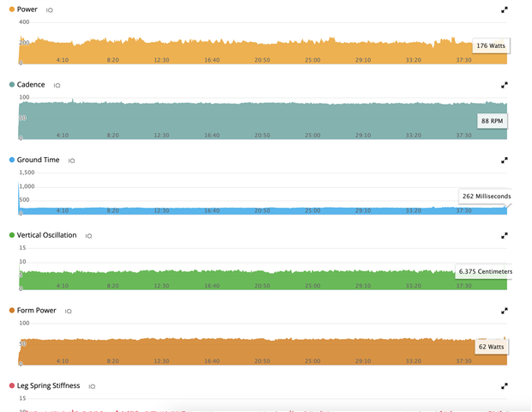Click the teal Cadence legend dot
The image size is (532, 412).
click(12, 85)
